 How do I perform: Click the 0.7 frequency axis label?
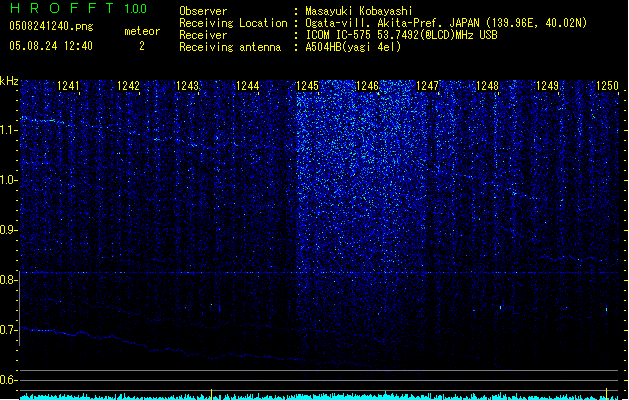coord(8,330)
